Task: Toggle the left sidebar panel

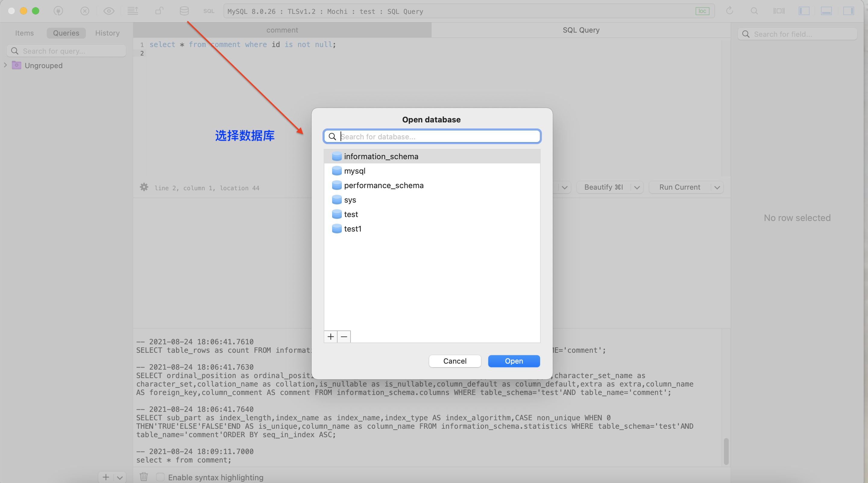Action: (x=804, y=11)
